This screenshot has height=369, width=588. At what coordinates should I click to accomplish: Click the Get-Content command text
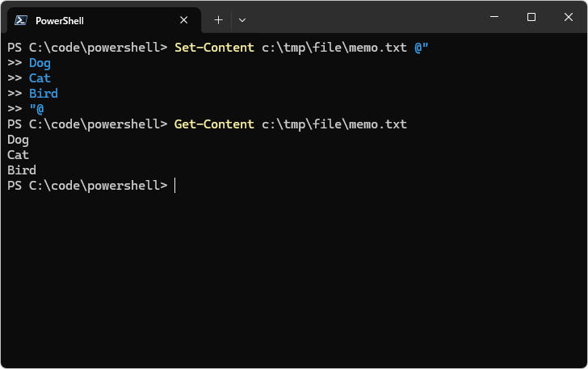214,124
